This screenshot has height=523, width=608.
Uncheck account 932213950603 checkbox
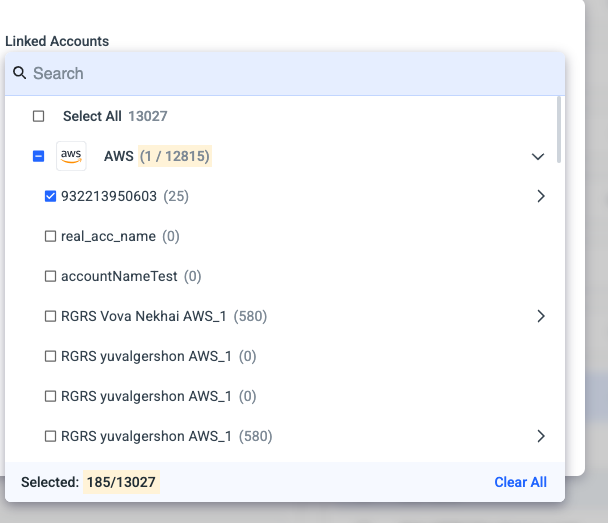[x=50, y=196]
